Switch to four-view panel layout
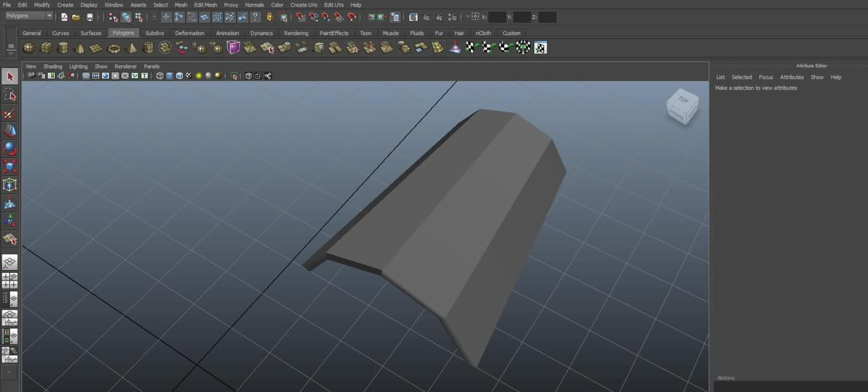This screenshot has width=868, height=392. coord(10,281)
